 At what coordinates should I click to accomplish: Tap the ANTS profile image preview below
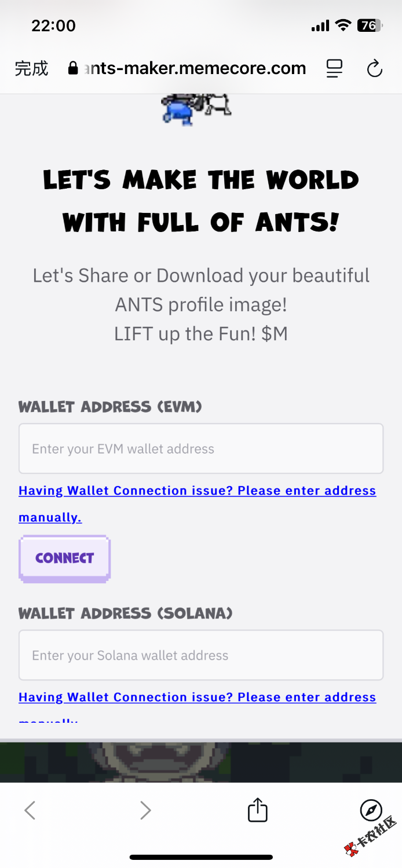(x=201, y=762)
